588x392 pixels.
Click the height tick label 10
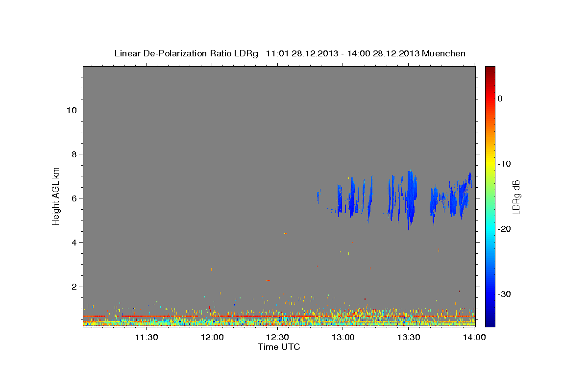[72, 110]
